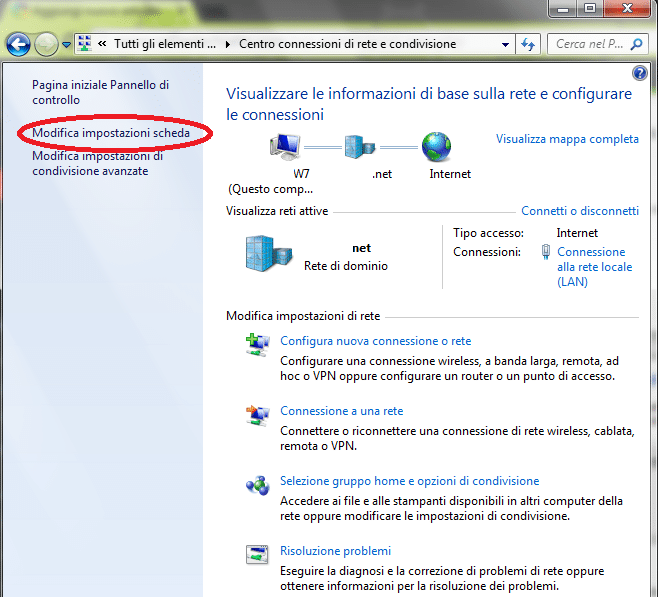Click the icon for Configura nuova connessione
Screen dimensions: 658x597
pos(257,345)
